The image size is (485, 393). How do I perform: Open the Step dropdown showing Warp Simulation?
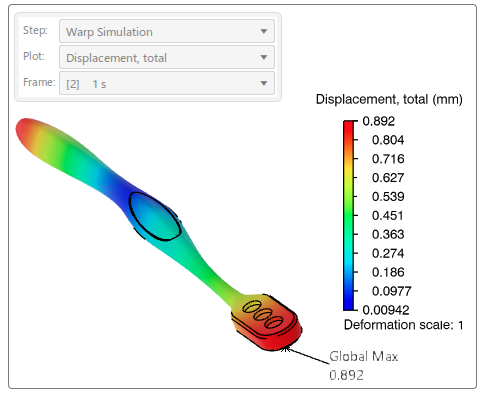[167, 31]
